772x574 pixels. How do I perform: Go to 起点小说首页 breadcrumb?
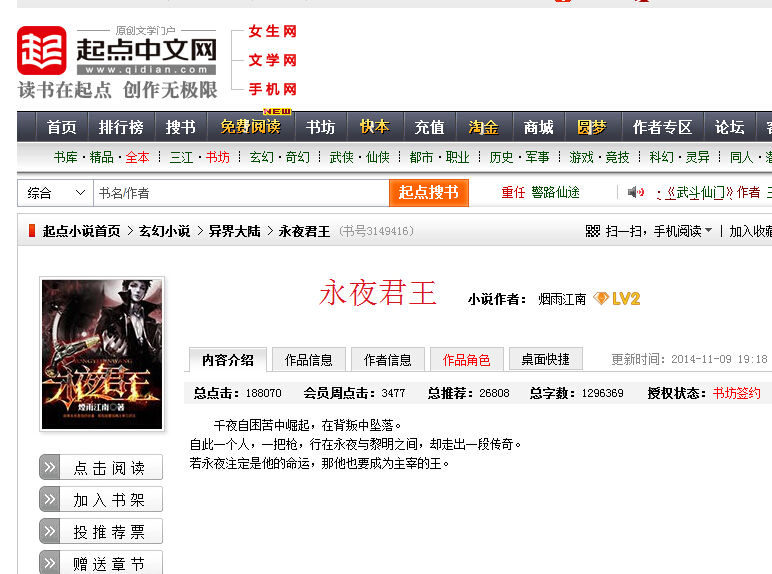pyautogui.click(x=81, y=231)
